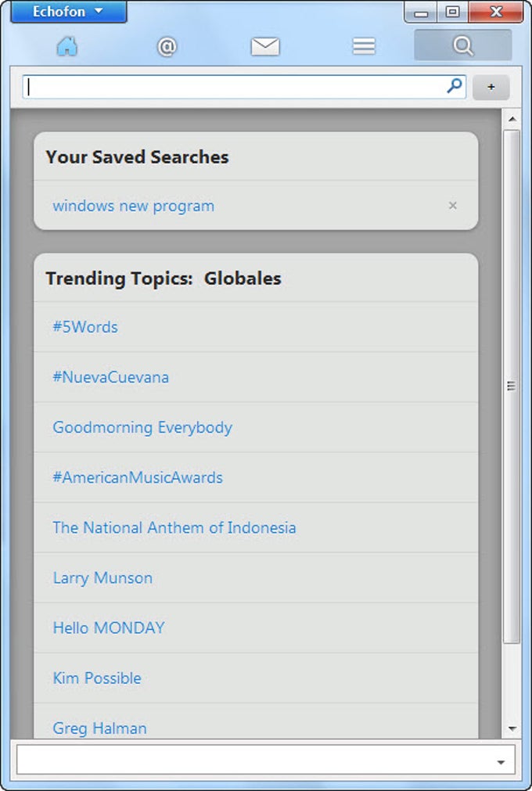Open 'The National Anthem of Indonesia' trend

point(174,527)
